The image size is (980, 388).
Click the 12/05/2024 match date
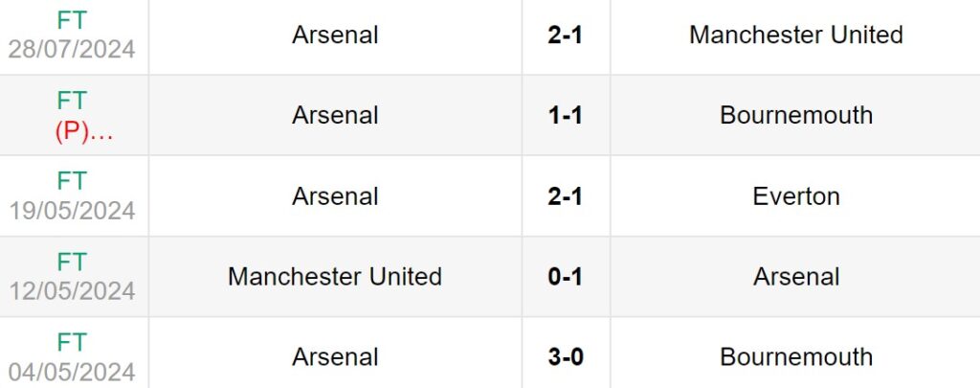(x=72, y=291)
